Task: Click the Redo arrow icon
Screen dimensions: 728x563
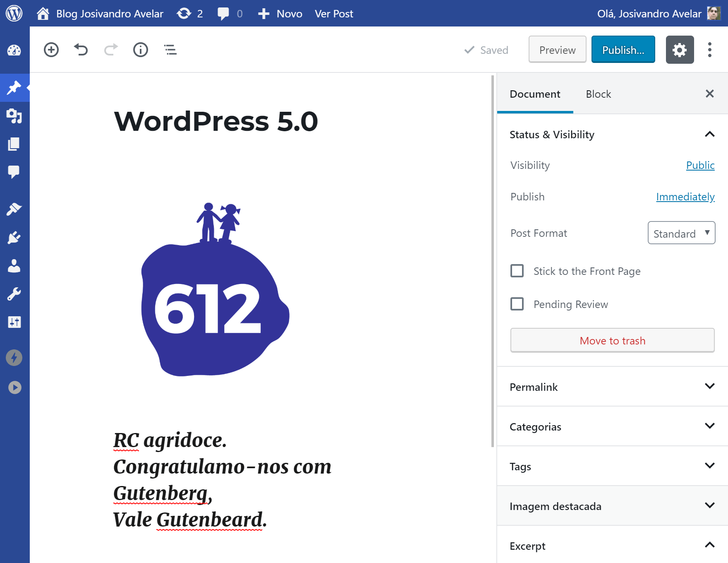Action: tap(111, 50)
